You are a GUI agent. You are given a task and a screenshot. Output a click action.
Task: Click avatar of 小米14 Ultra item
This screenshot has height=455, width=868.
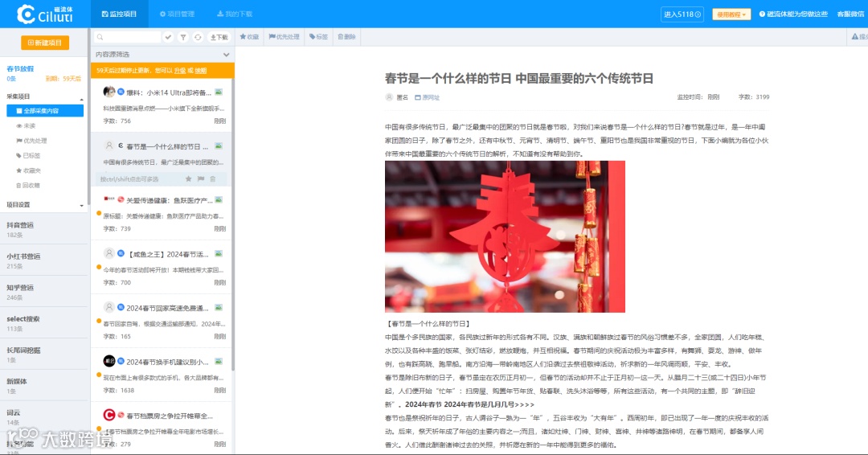point(109,92)
